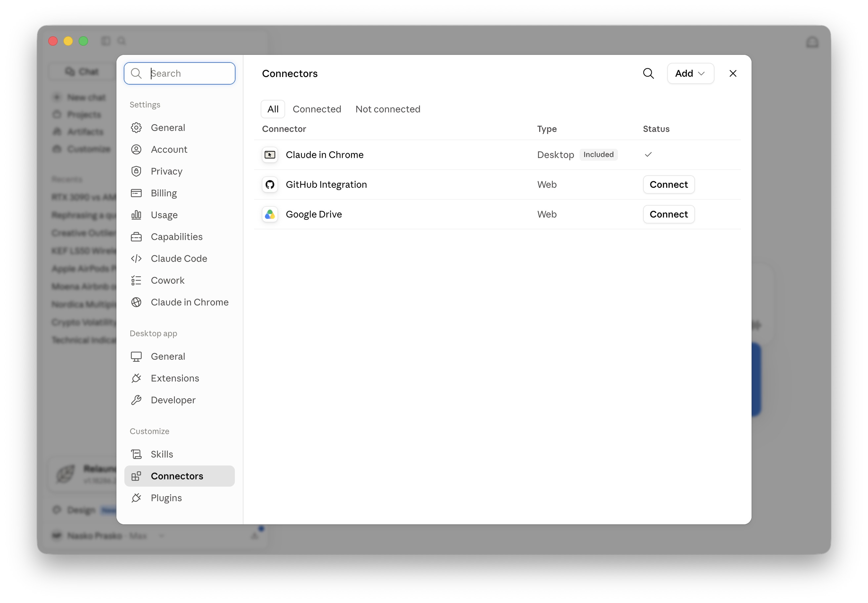The image size is (868, 603).
Task: Click the plug icon beside Extensions
Action: click(137, 379)
